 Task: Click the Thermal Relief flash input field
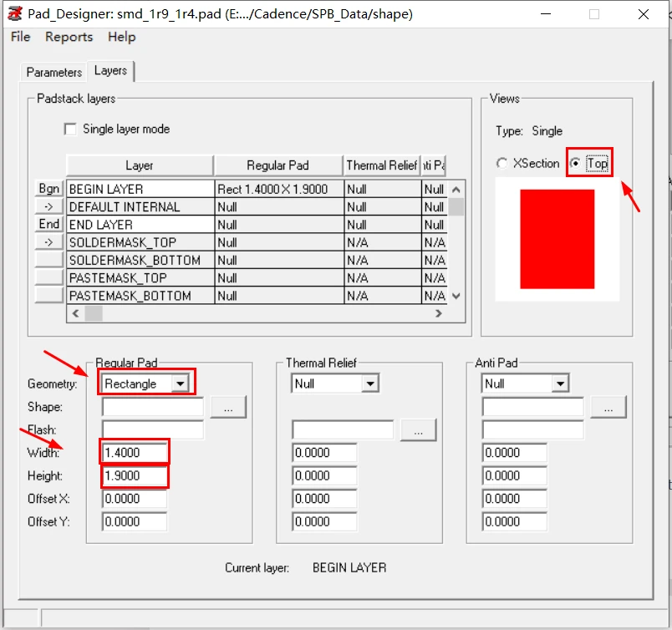coord(343,429)
